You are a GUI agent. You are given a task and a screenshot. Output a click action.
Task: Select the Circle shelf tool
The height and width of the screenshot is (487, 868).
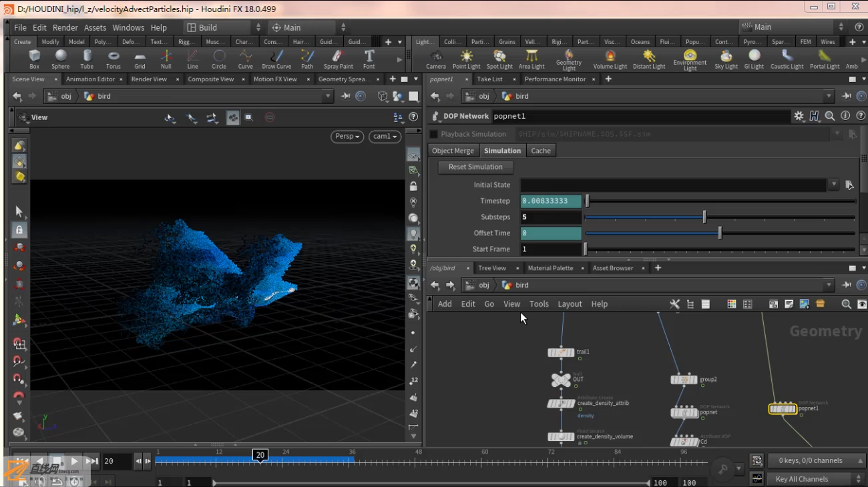(219, 59)
